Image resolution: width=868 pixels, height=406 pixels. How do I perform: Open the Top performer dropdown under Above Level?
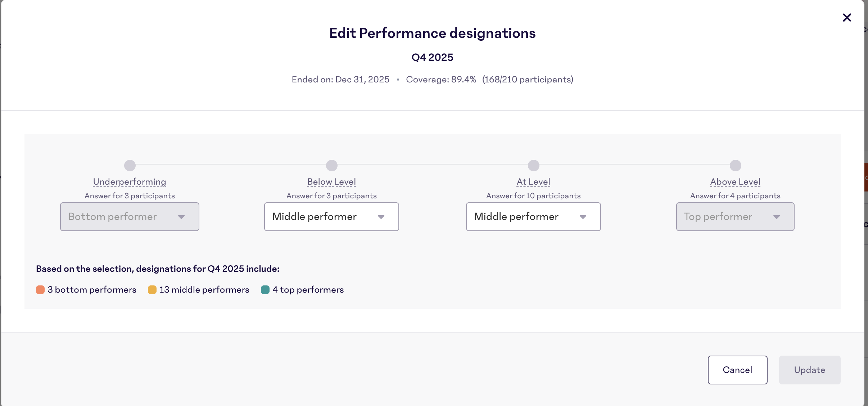click(734, 216)
